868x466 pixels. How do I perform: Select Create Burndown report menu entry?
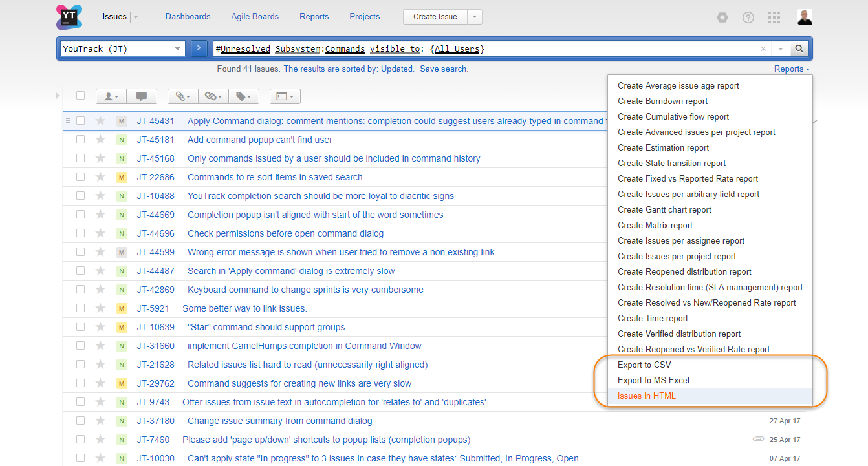click(662, 101)
